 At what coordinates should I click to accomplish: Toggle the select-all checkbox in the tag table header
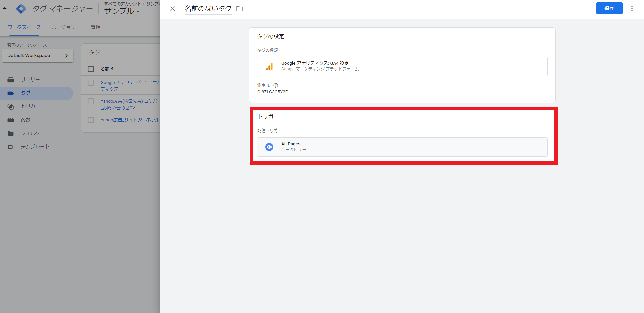[x=91, y=69]
